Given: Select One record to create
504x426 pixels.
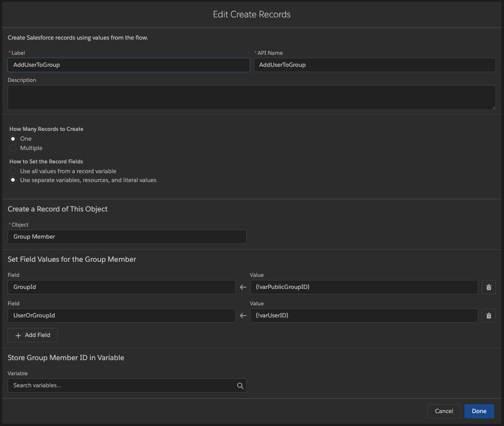Looking at the screenshot, I should pos(13,139).
